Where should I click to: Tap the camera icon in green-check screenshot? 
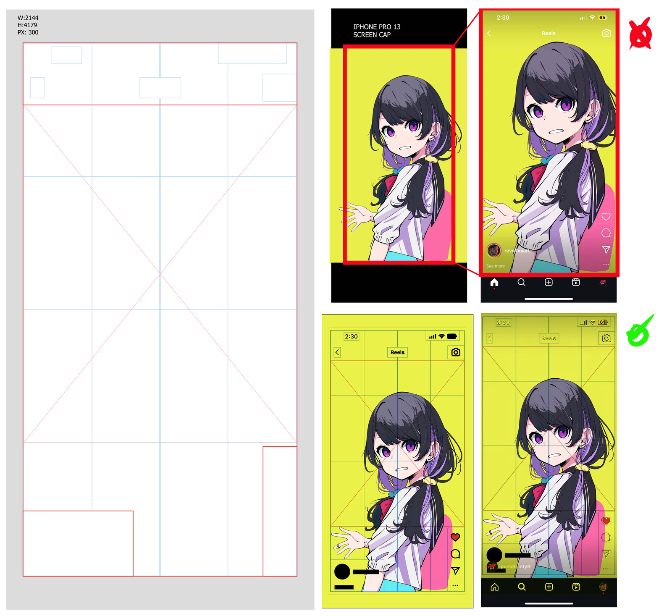[606, 338]
